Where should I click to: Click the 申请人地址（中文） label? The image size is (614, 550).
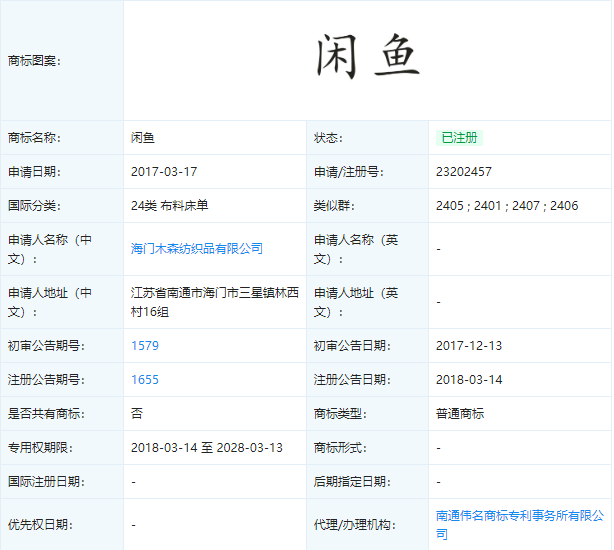(50, 302)
